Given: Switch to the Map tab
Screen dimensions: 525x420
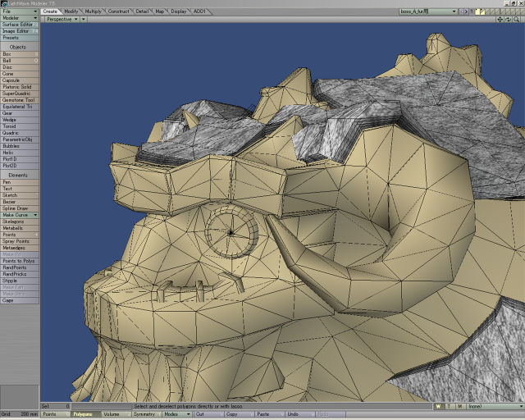Looking at the screenshot, I should [x=160, y=11].
